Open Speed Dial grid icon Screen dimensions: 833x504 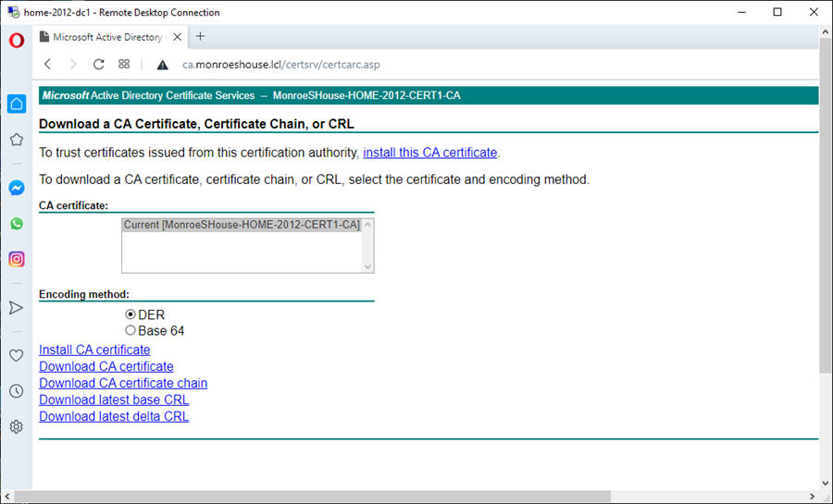tap(124, 64)
